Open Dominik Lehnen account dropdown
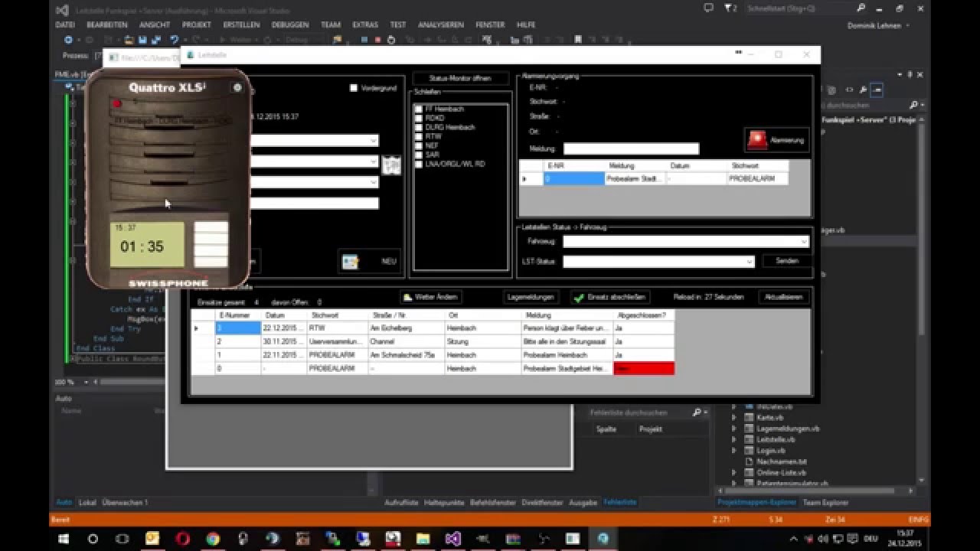 (x=880, y=25)
